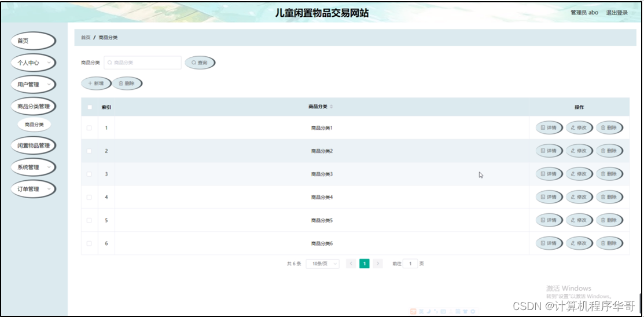Click the 首页 breadcrumb link
644x317 pixels.
coord(86,38)
